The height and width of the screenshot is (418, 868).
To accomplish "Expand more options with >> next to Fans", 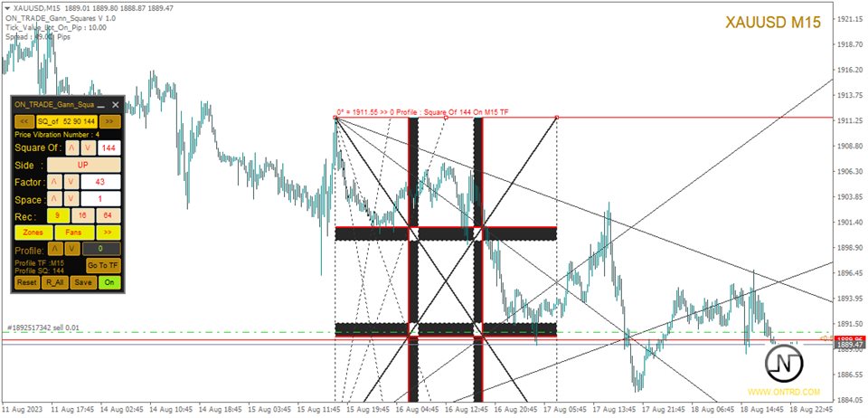I will [108, 233].
